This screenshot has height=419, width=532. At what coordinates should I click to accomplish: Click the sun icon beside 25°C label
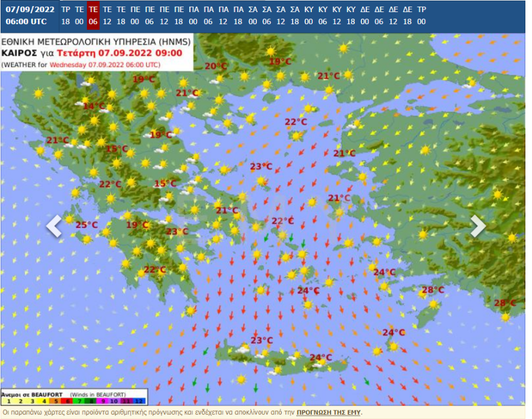pyautogui.click(x=70, y=219)
